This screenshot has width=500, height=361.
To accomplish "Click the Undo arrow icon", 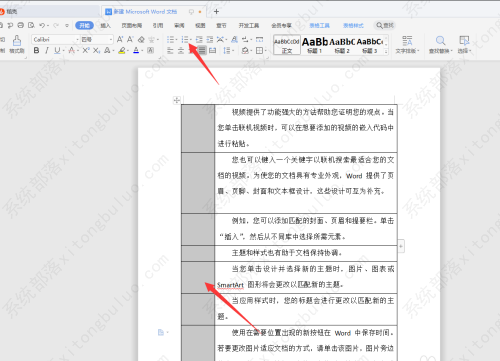I will coord(42,25).
